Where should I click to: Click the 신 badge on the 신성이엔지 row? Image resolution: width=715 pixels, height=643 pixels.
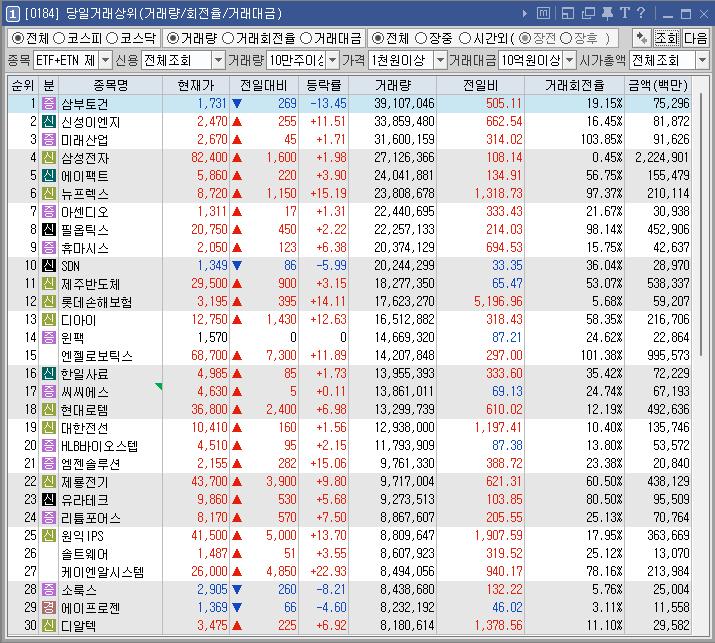(x=49, y=122)
